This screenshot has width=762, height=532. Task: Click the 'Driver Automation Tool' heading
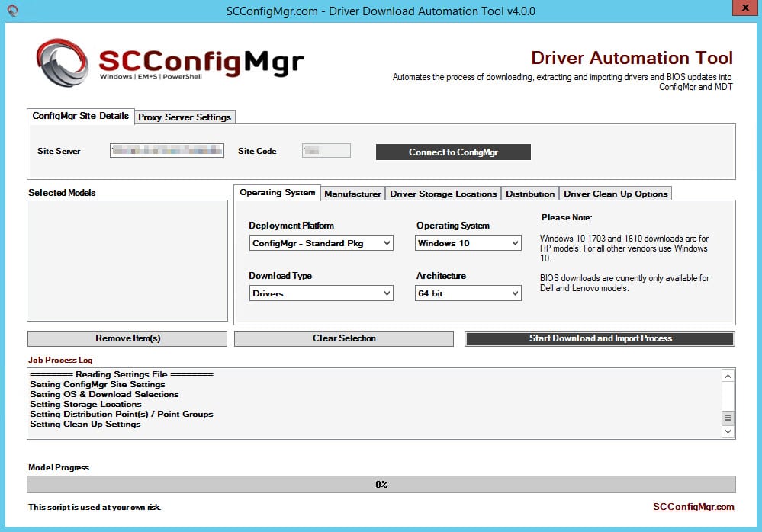pos(632,58)
